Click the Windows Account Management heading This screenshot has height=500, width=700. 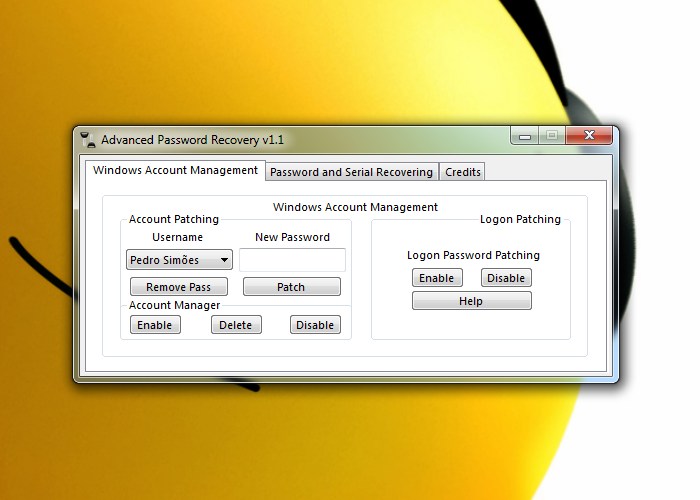coord(355,207)
